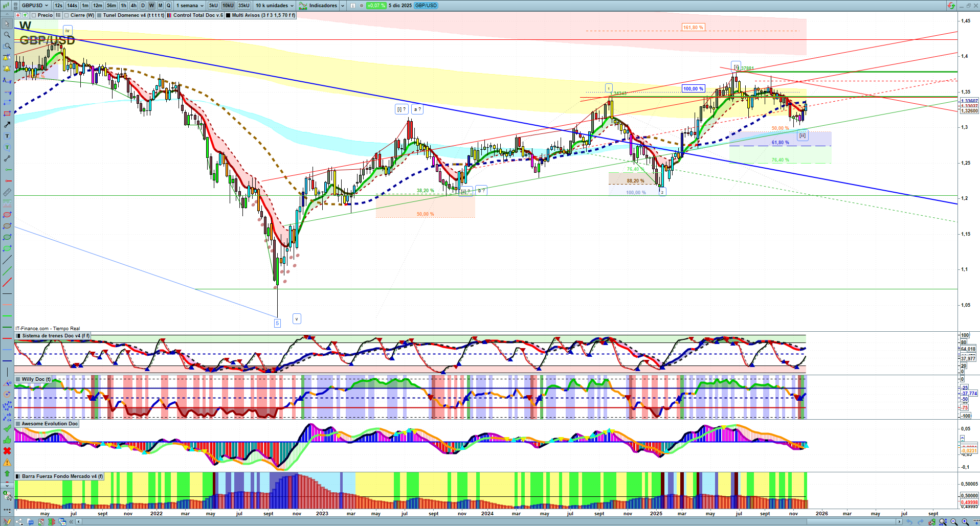Click the Control Total Doc v.6 color swatch
The image size is (980, 526).
pos(169,15)
